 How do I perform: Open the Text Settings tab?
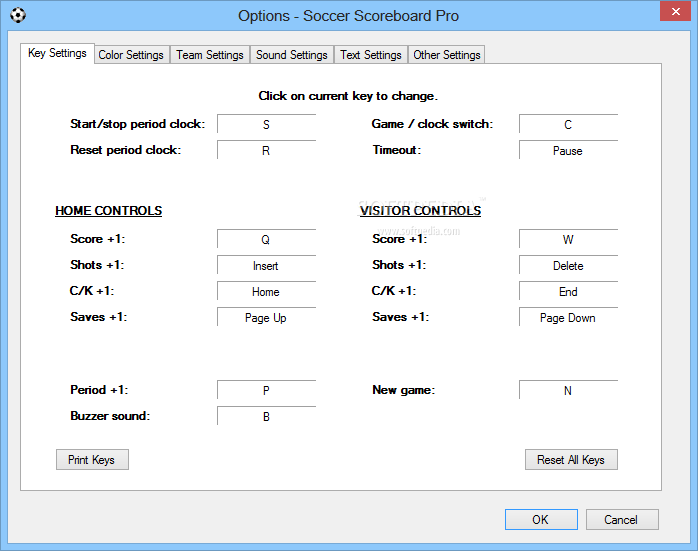coord(371,55)
